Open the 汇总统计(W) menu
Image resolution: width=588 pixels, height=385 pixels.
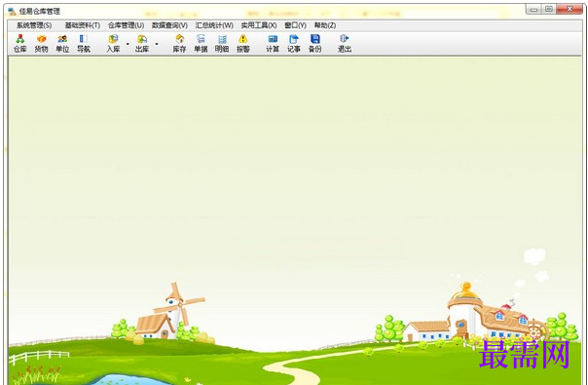click(x=214, y=25)
